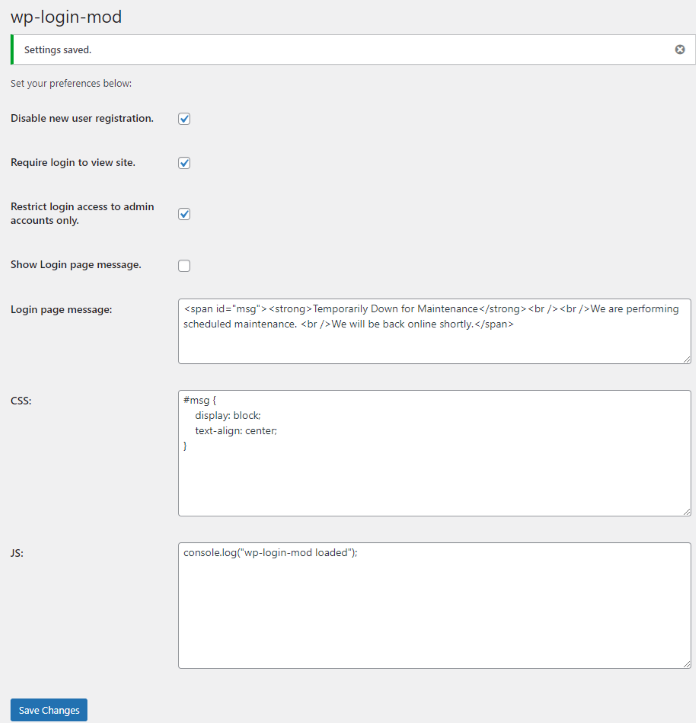Click the console.log line in JS box

(270, 552)
